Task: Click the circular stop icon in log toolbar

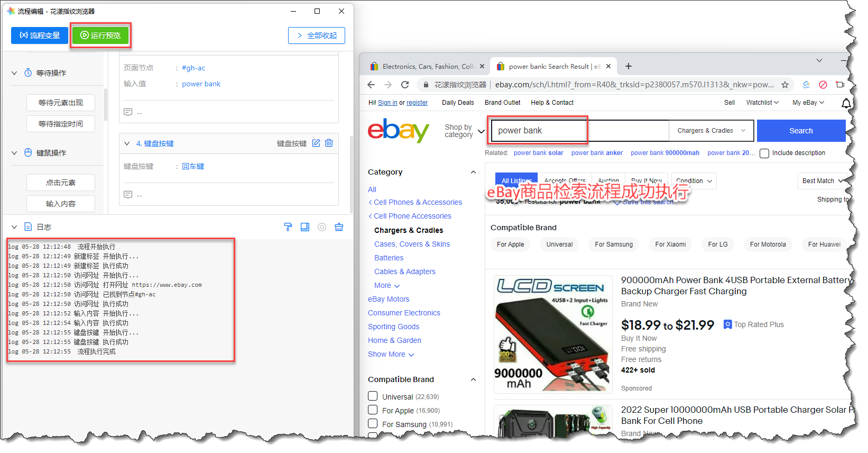Action: [322, 227]
